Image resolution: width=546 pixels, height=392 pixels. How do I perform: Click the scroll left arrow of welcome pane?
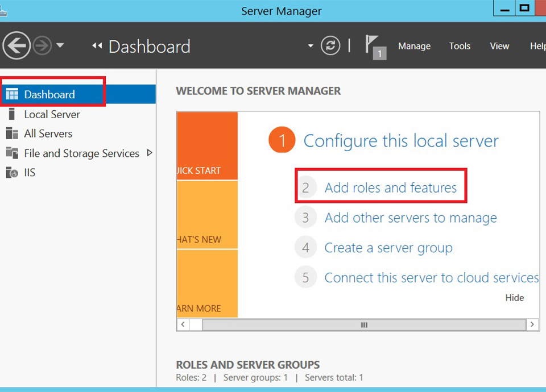coord(183,324)
